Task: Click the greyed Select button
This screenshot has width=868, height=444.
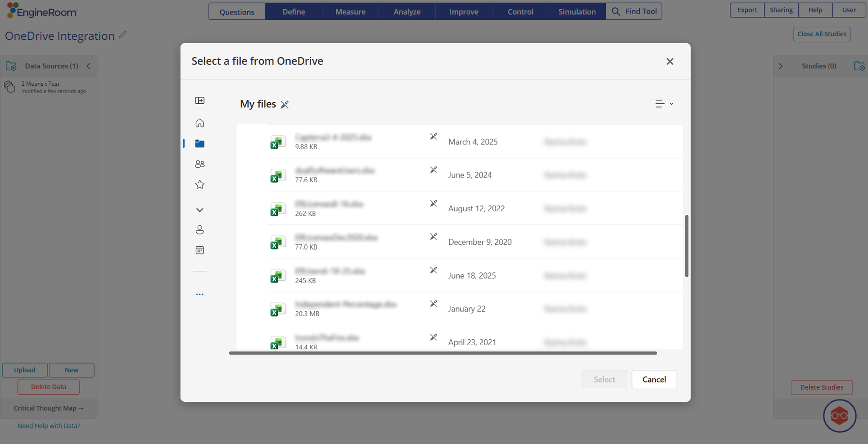Action: pyautogui.click(x=604, y=380)
